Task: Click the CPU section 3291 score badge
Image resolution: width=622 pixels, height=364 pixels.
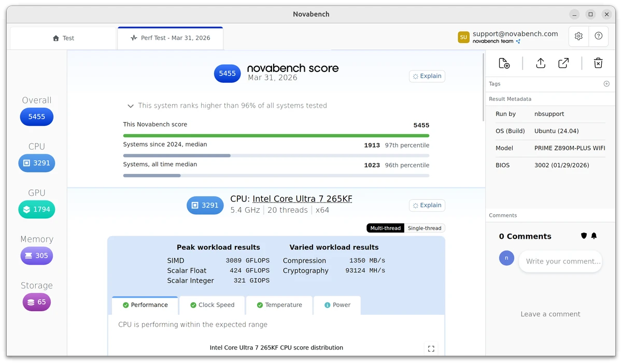Action: pos(205,206)
